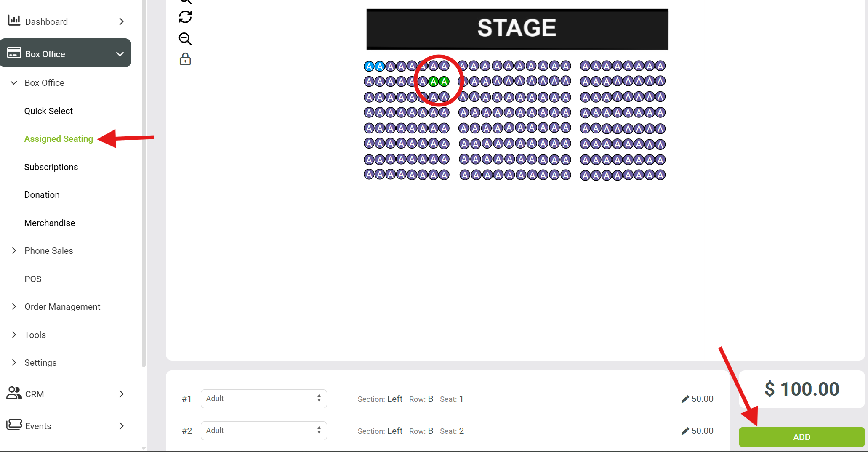Edit price pencil icon for ticket #1
This screenshot has width=868, height=452.
point(685,399)
